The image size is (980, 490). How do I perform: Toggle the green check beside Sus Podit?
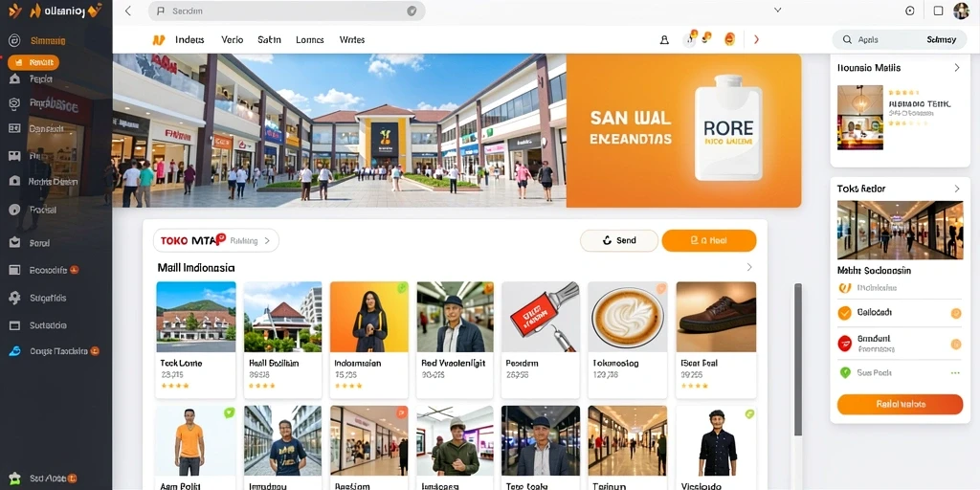point(845,372)
